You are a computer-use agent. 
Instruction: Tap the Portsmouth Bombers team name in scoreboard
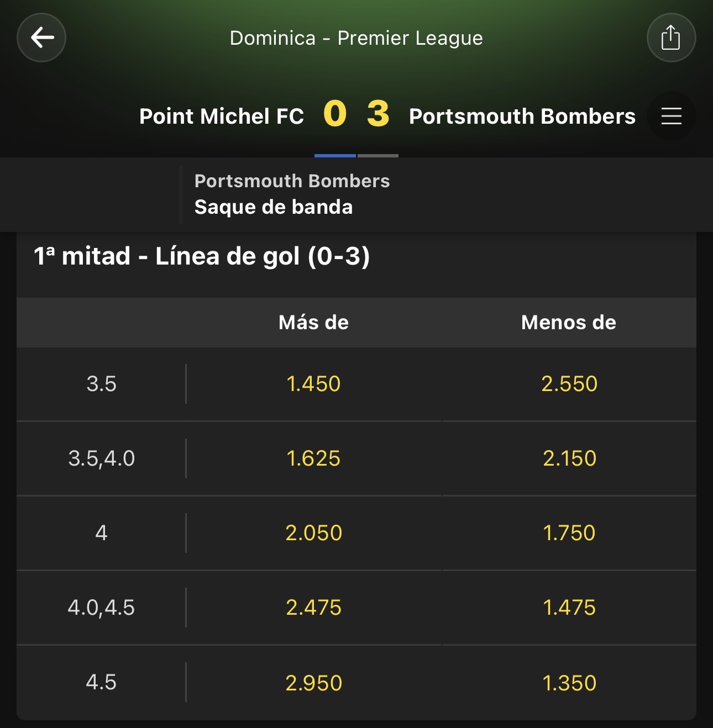coord(522,117)
